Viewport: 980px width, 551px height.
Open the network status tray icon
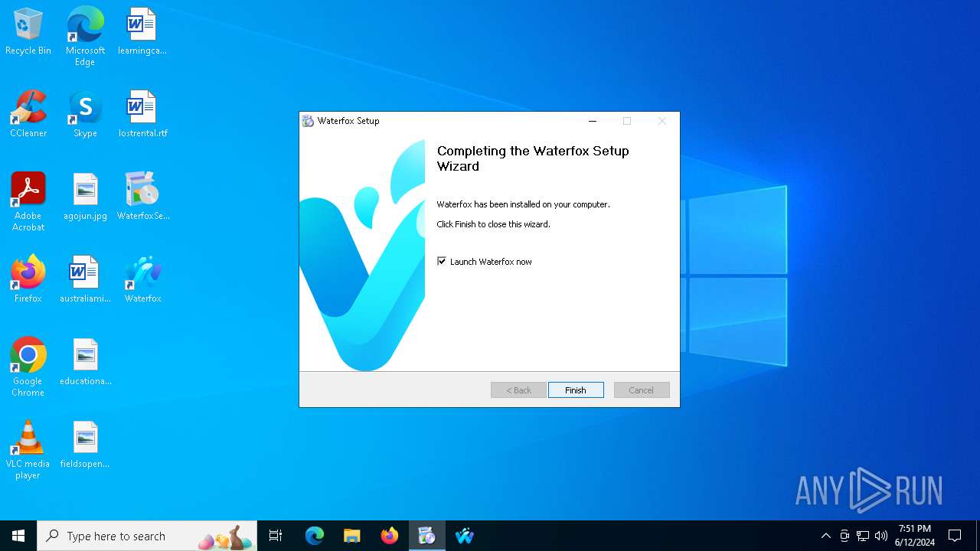[863, 536]
